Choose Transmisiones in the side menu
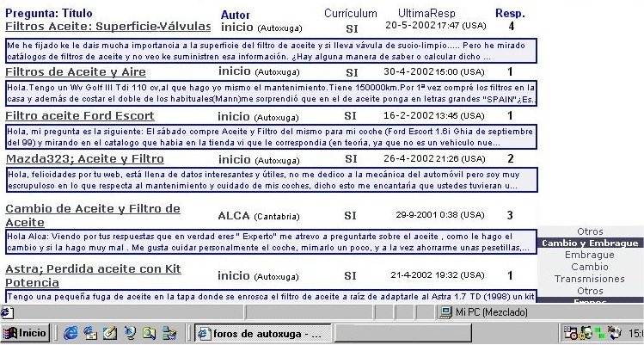 pos(590,279)
